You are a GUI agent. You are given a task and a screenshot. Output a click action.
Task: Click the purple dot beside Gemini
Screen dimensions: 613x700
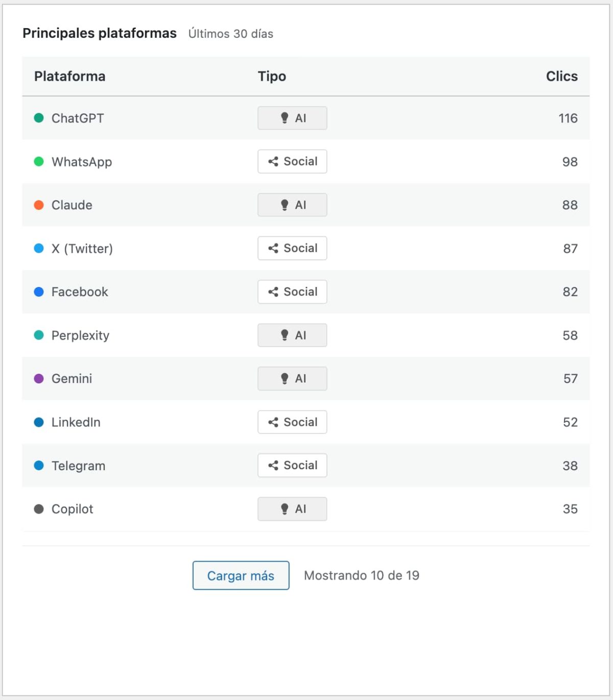click(39, 378)
